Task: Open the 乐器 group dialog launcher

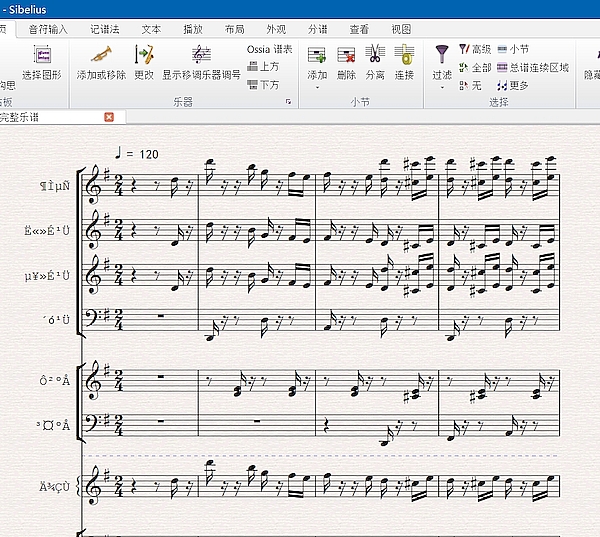Action: coord(289,101)
